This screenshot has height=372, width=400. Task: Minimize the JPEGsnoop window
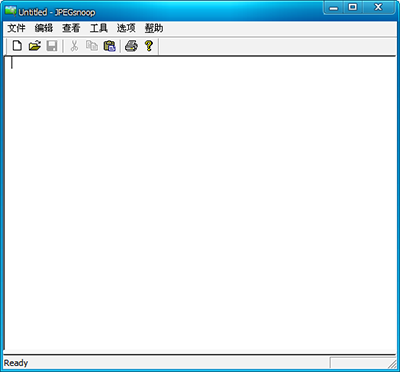click(x=334, y=8)
